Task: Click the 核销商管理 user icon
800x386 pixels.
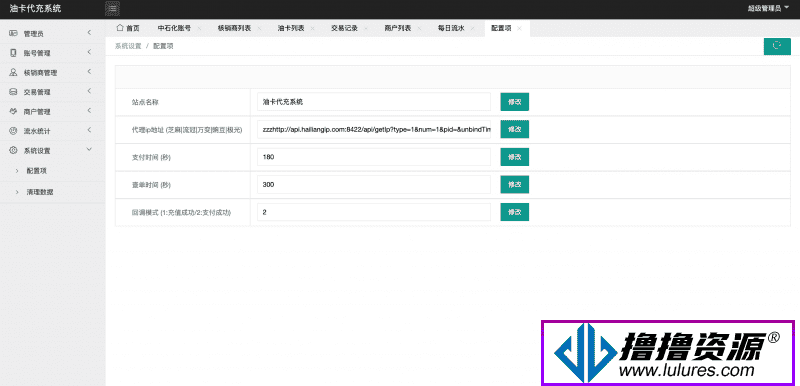Action: 13,72
